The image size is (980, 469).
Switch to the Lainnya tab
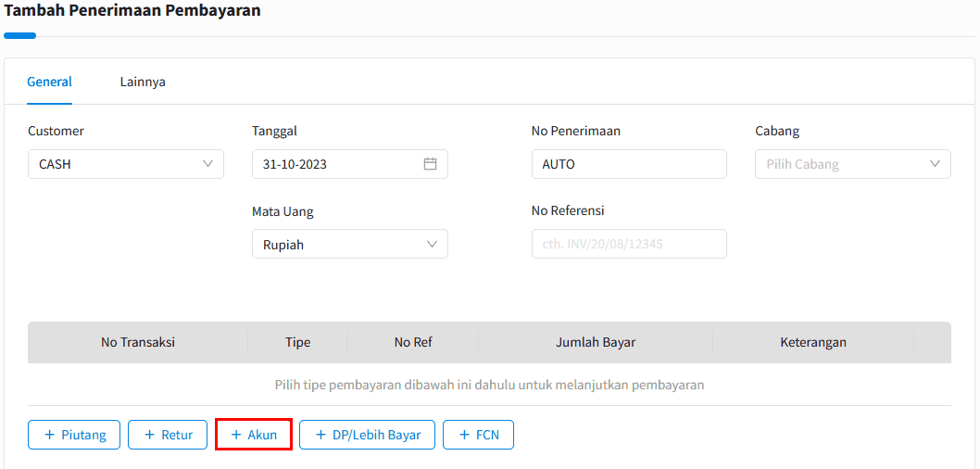144,82
